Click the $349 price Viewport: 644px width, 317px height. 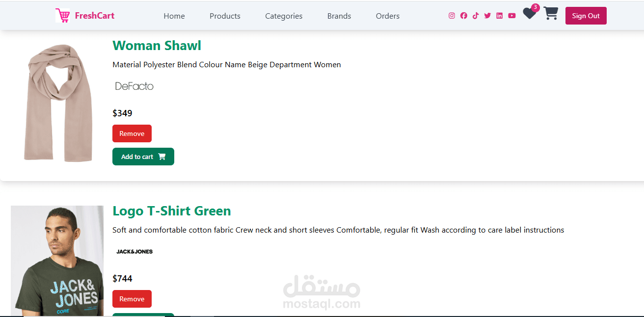tap(122, 113)
